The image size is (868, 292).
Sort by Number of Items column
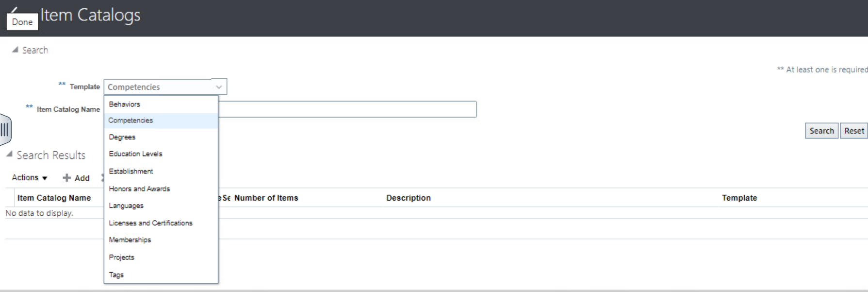[x=266, y=198]
